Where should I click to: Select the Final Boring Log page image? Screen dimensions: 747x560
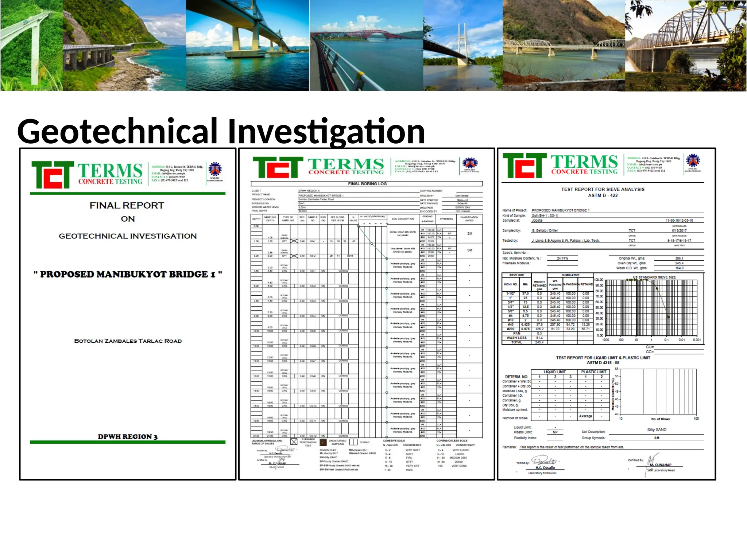click(367, 314)
